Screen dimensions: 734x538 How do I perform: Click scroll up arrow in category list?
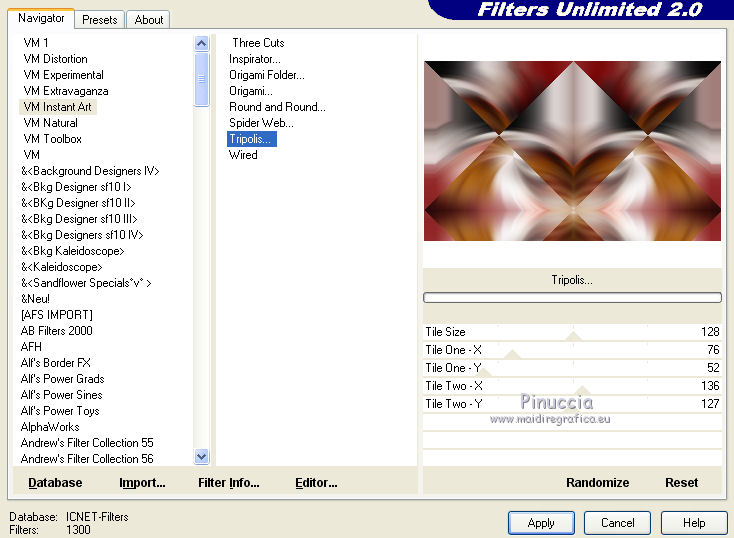click(x=202, y=44)
